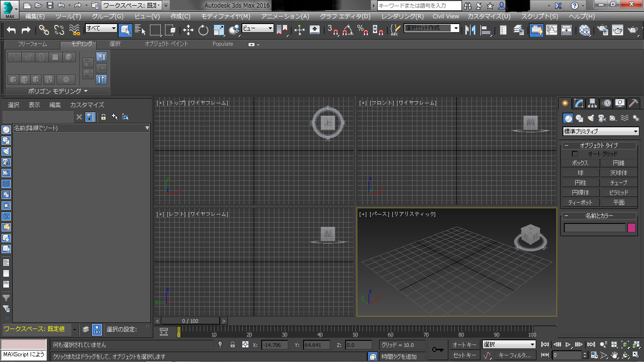Click the Undo arrow in main toolbar

(11, 30)
